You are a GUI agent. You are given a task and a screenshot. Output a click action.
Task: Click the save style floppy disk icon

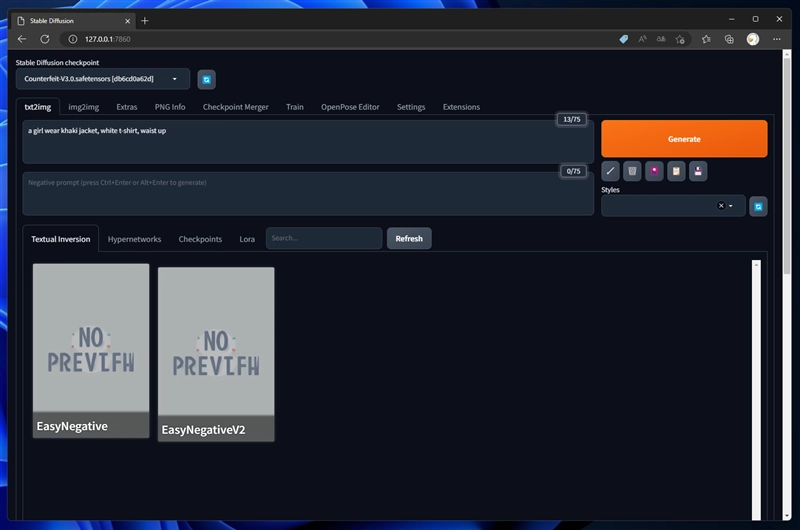tap(698, 171)
